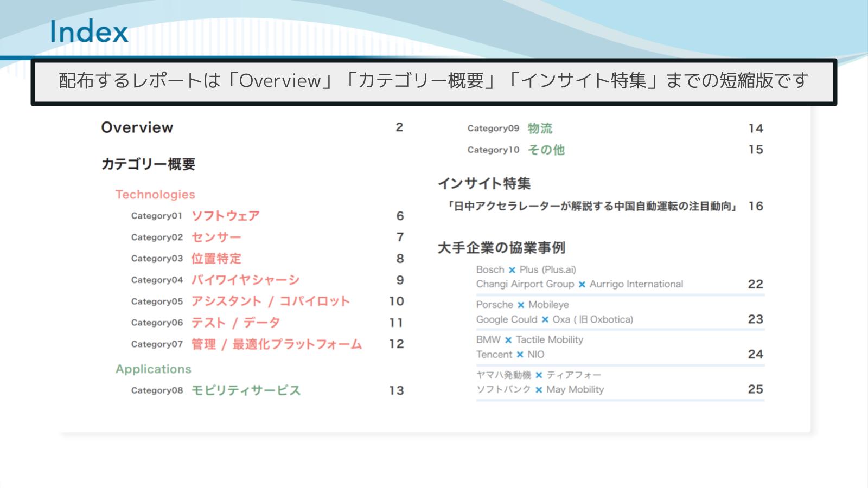Select BMW × Tactile Mobility line
Screen dimensions: 868x488
tap(529, 339)
